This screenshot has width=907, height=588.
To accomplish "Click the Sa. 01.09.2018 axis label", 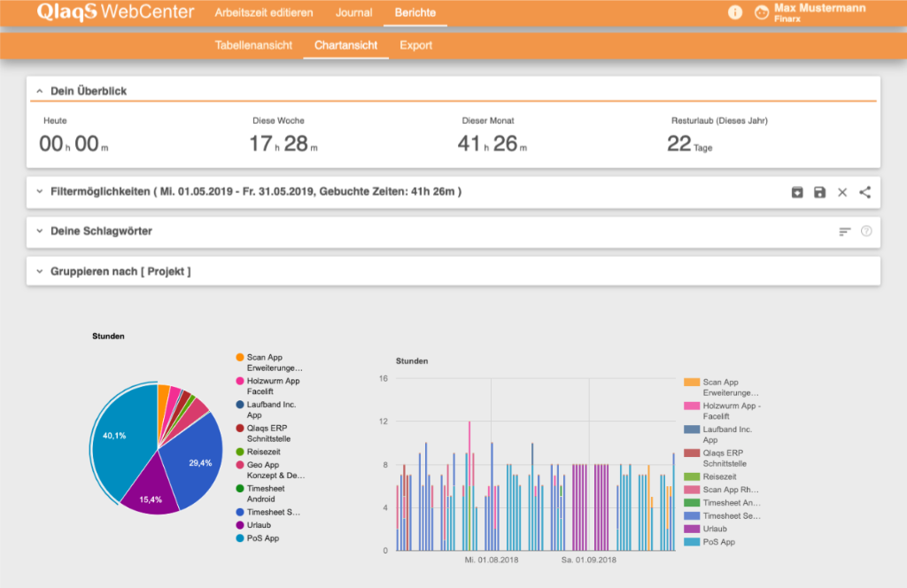I will pos(589,560).
